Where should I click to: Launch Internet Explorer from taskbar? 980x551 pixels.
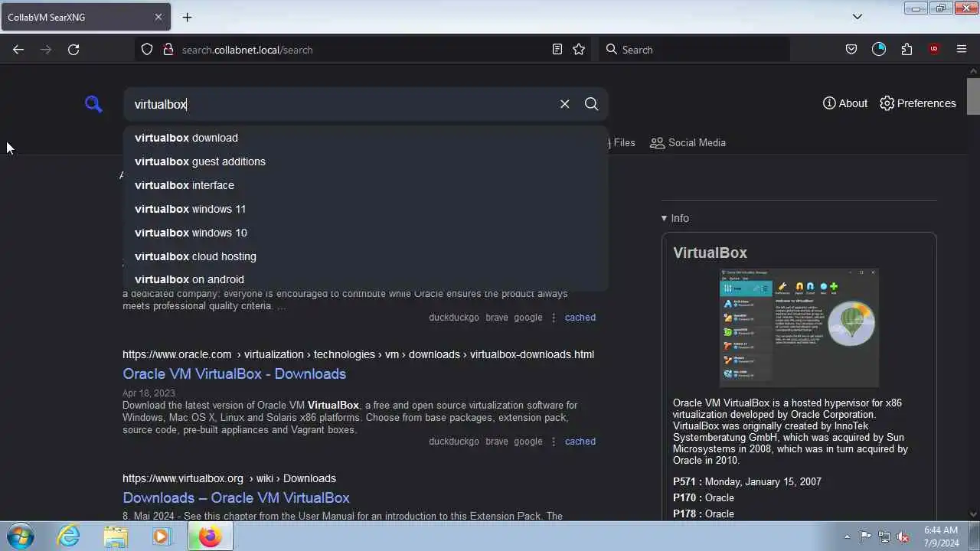[x=69, y=536]
